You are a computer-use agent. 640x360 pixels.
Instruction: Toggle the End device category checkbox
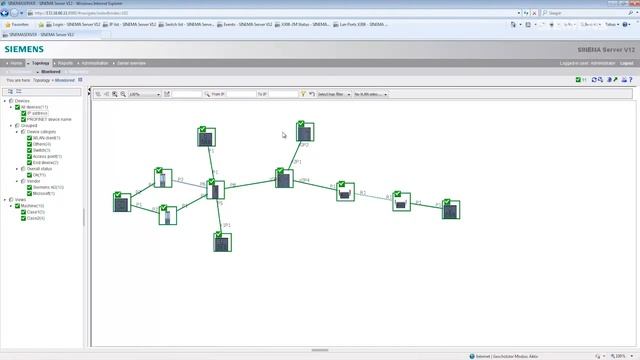(x=29, y=162)
